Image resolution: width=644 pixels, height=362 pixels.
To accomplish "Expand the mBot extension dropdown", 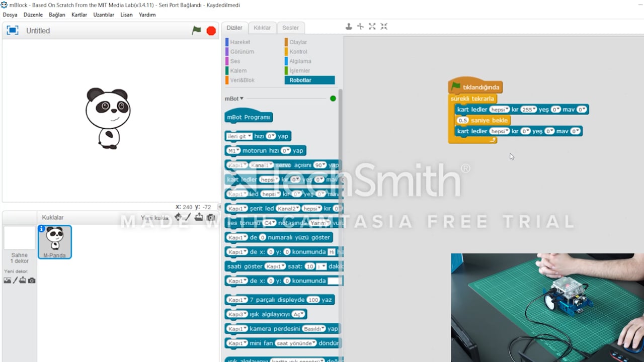I will [x=234, y=99].
